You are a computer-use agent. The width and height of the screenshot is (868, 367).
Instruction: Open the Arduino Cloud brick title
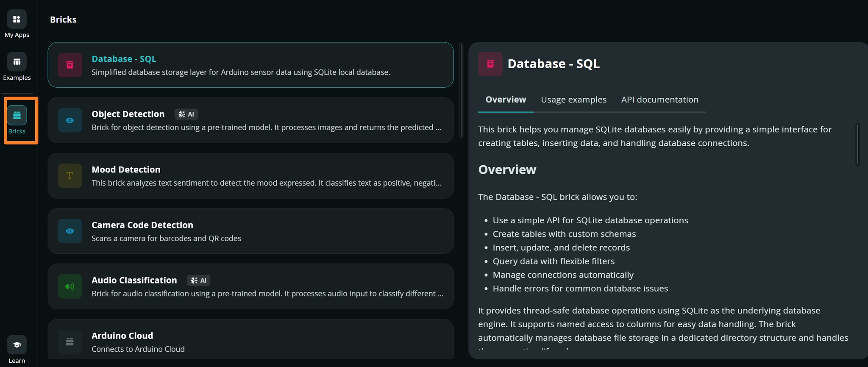(x=122, y=336)
